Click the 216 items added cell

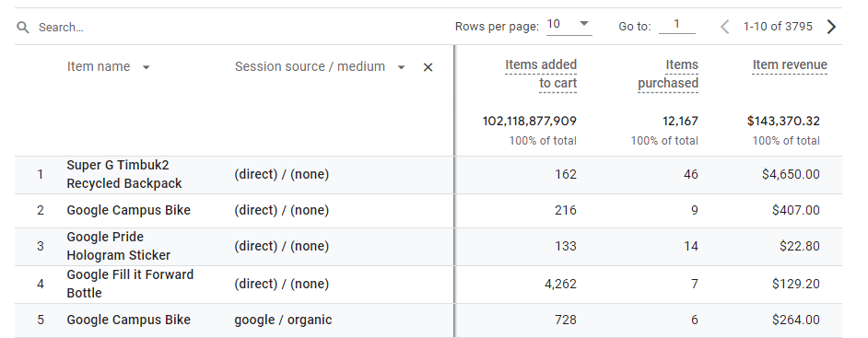point(565,210)
